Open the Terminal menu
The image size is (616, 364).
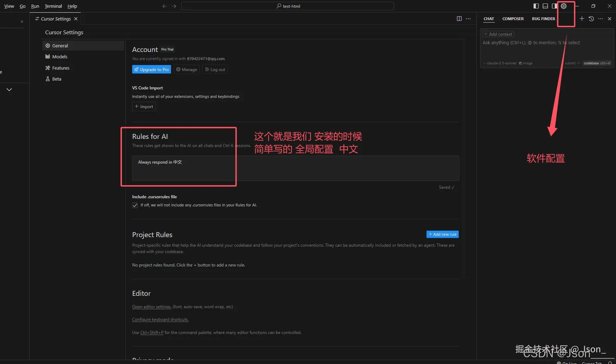click(53, 6)
